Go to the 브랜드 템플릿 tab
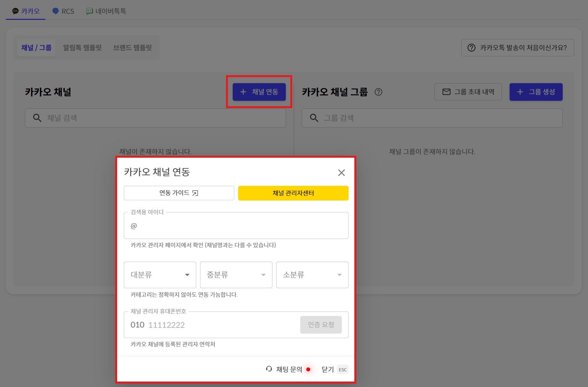 (x=132, y=48)
